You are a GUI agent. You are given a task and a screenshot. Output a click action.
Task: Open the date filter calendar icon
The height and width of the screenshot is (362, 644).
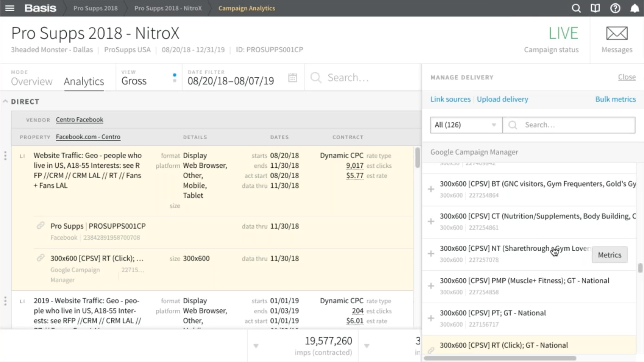[x=293, y=78]
